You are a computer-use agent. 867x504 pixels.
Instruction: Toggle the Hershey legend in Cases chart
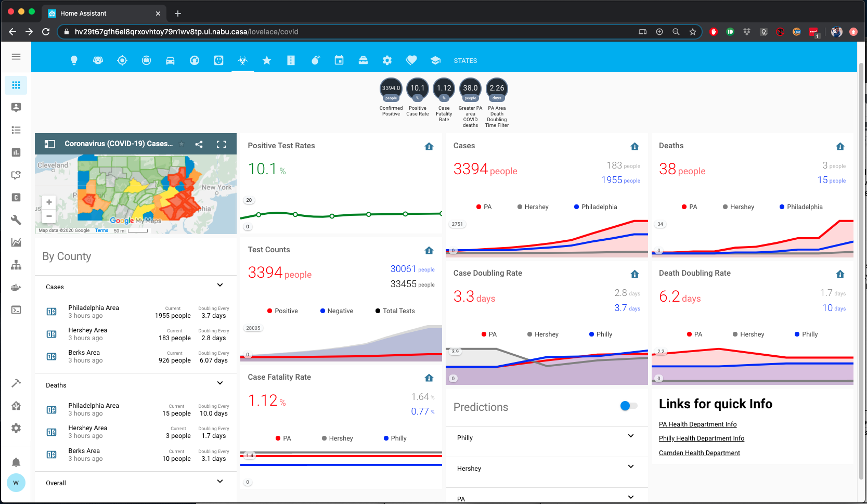coord(533,207)
